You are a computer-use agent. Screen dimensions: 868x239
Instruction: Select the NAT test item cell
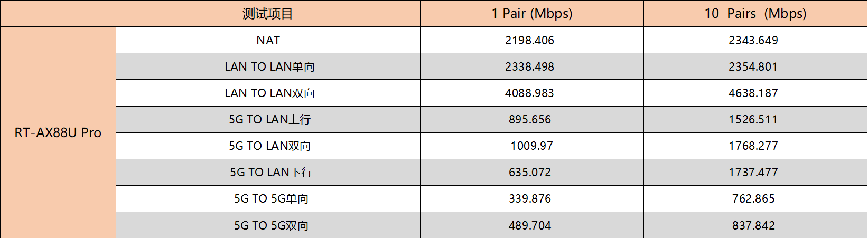[268, 40]
